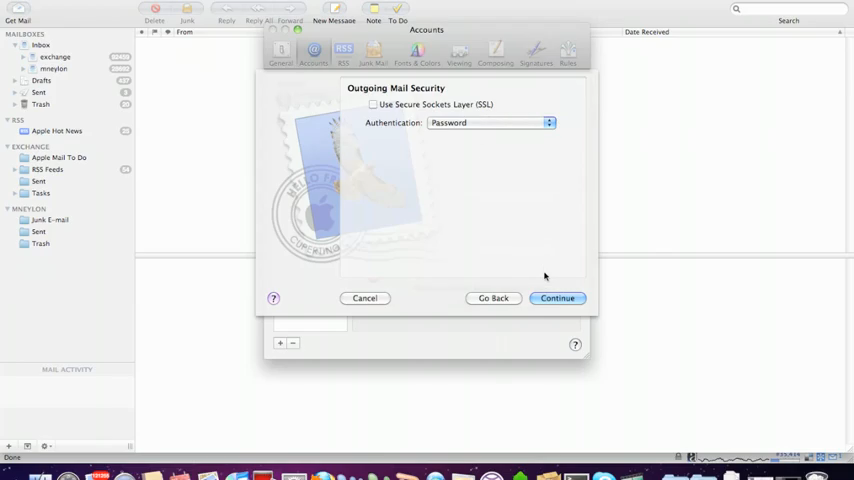Open the Viewing preferences pane

coord(459,53)
